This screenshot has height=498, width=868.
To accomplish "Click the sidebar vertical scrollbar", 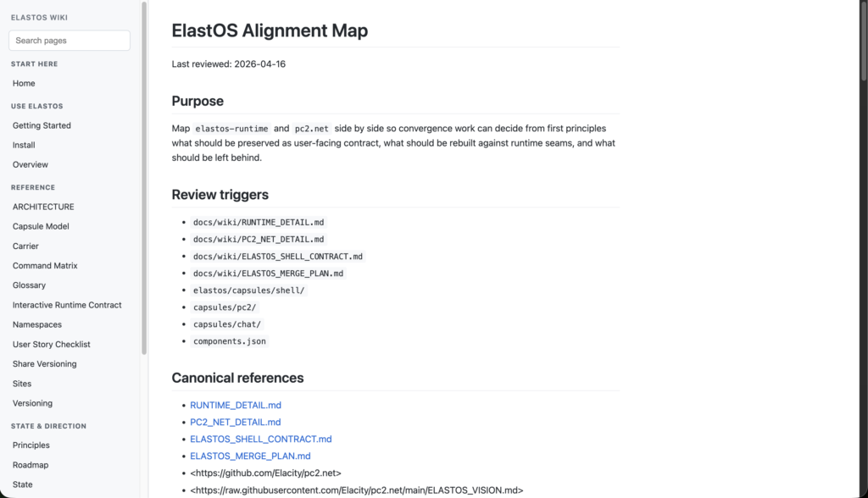I will coord(144,178).
